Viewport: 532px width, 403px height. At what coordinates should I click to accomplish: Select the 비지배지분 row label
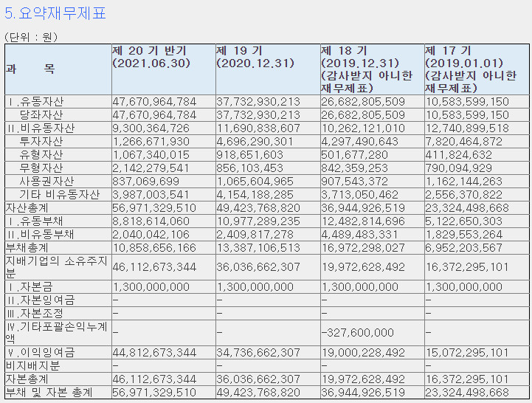click(x=32, y=365)
